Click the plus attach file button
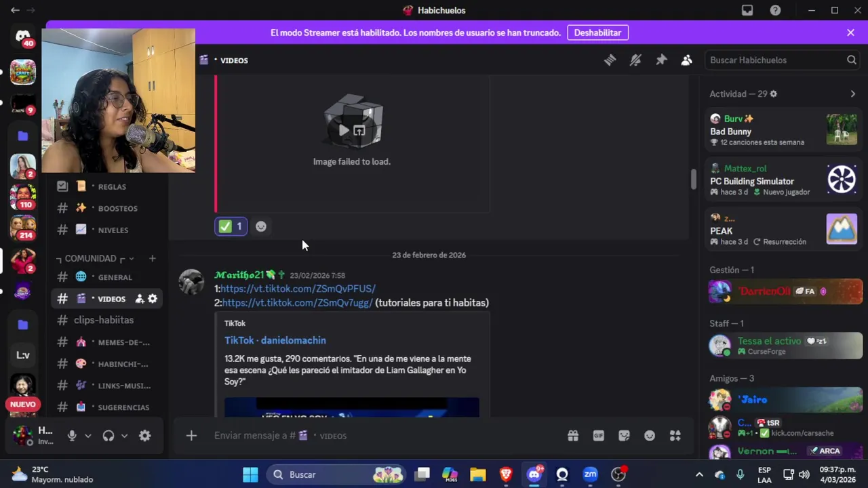This screenshot has height=488, width=868. click(x=191, y=436)
